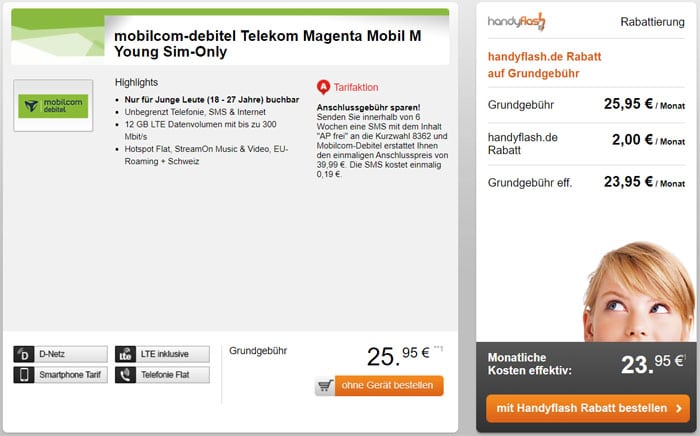Click the arrow on the orange Rabatt button
The image size is (700, 436).
coord(679,408)
